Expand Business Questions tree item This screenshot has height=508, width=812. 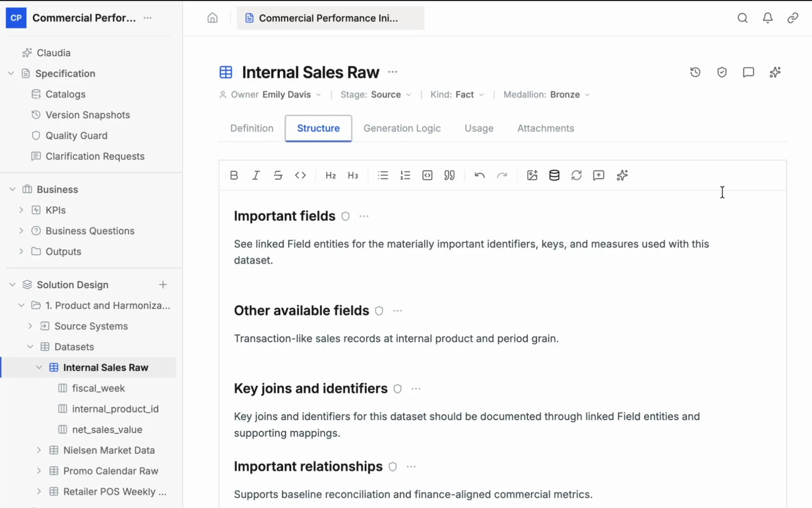click(x=21, y=230)
